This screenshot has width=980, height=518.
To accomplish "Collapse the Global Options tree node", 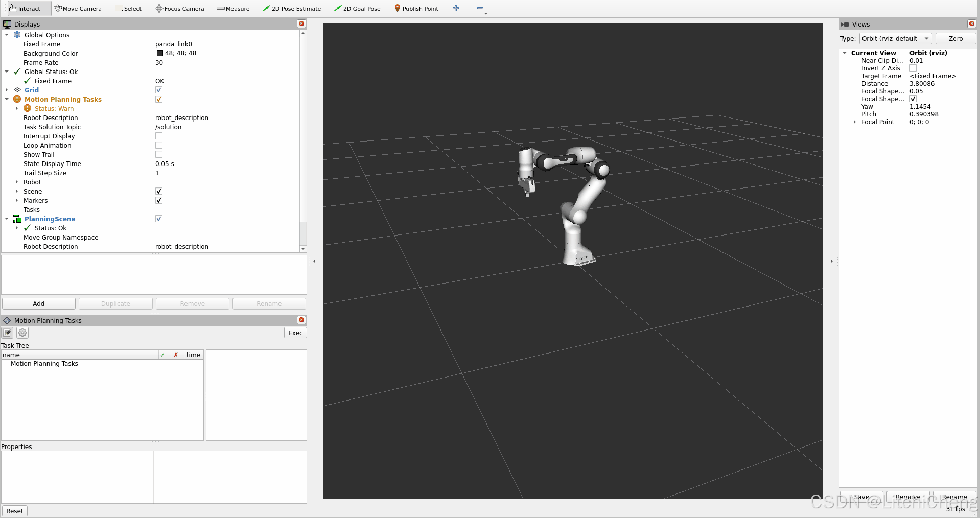I will pos(7,35).
